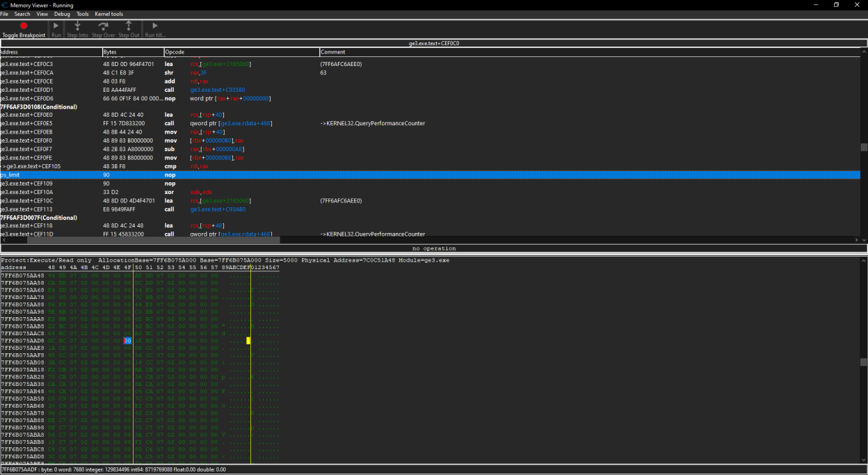Click the Memory Viewer app icon in title bar

point(4,5)
